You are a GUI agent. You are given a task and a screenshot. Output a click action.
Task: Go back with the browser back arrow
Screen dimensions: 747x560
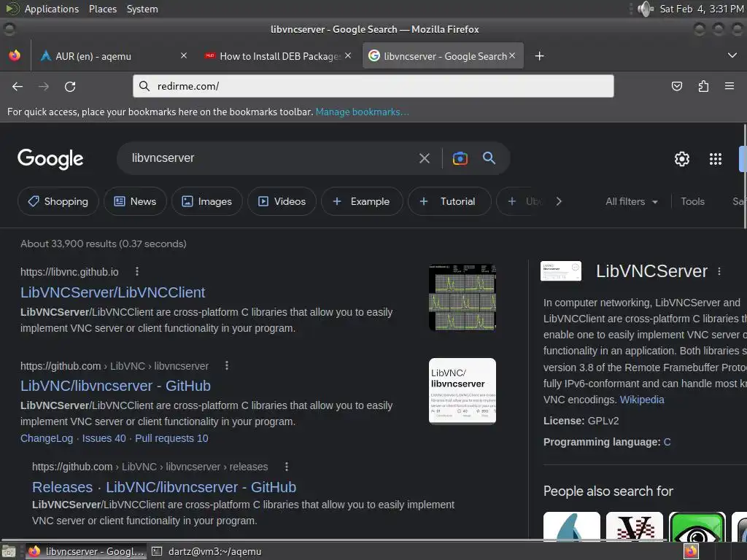18,86
